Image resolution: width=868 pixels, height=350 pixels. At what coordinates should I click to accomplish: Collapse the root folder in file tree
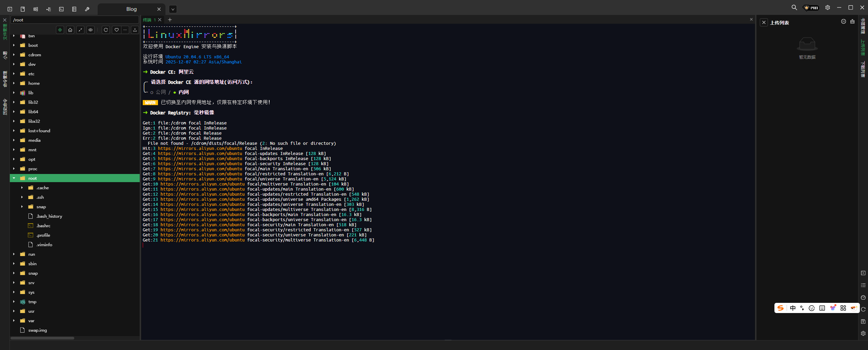(x=14, y=178)
